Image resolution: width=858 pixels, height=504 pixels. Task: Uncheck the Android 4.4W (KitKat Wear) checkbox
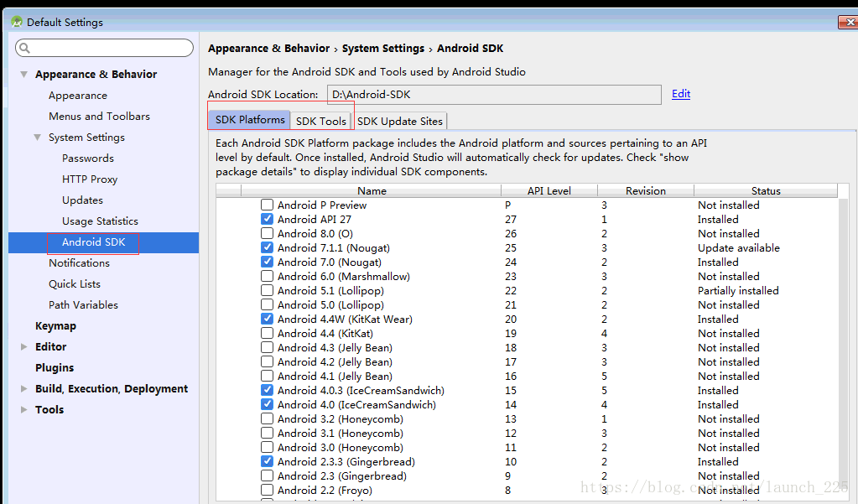(267, 319)
